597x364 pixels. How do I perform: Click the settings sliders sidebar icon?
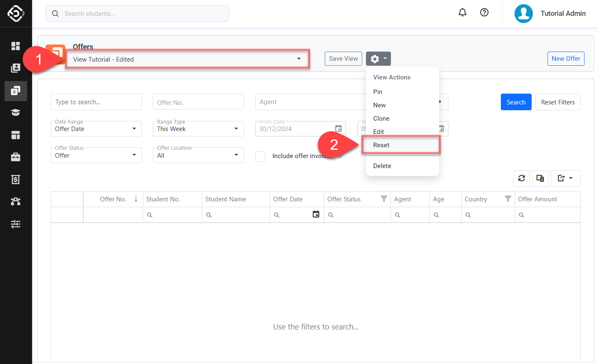click(15, 224)
